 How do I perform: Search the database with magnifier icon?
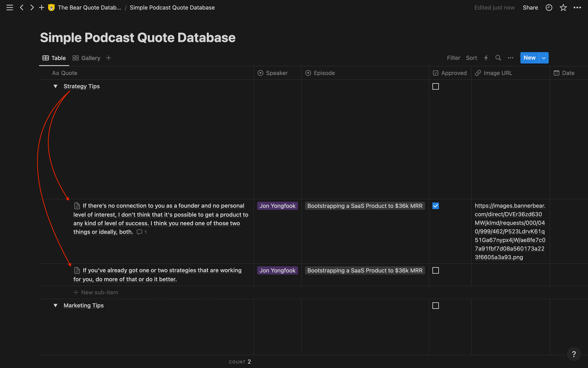click(x=498, y=58)
